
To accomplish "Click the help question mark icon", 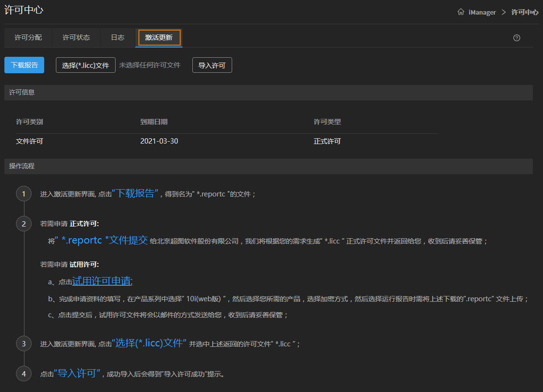I will 517,38.
